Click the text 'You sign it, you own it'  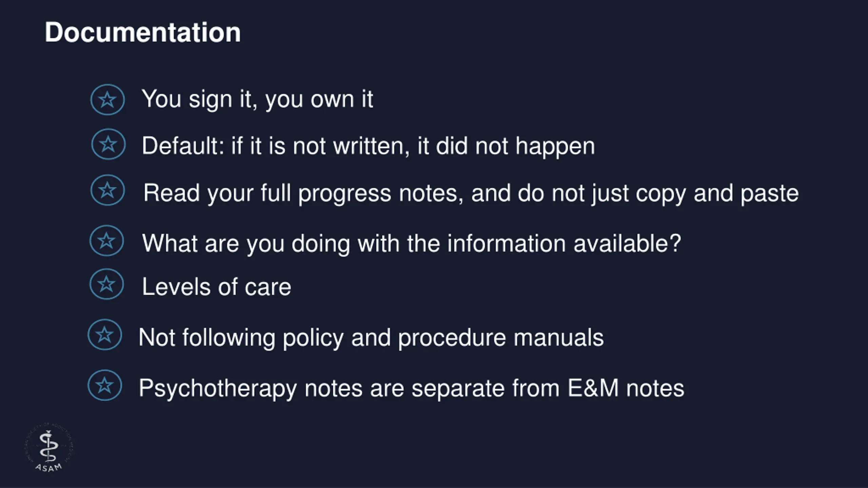[257, 99]
